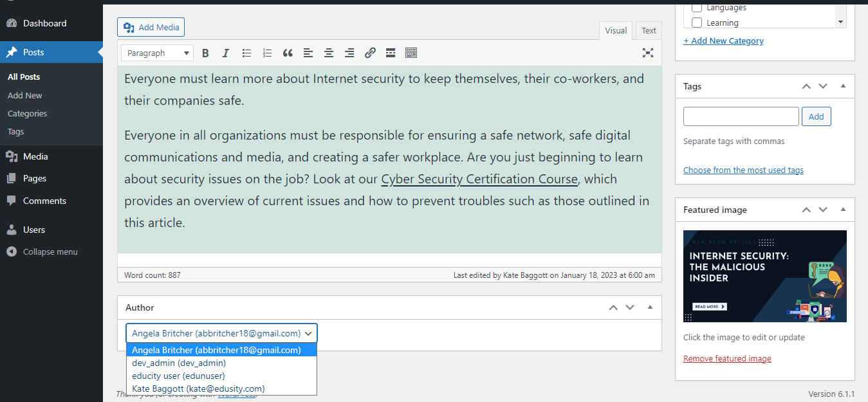
Task: Apply italic formatting in editor toolbar
Action: [226, 53]
